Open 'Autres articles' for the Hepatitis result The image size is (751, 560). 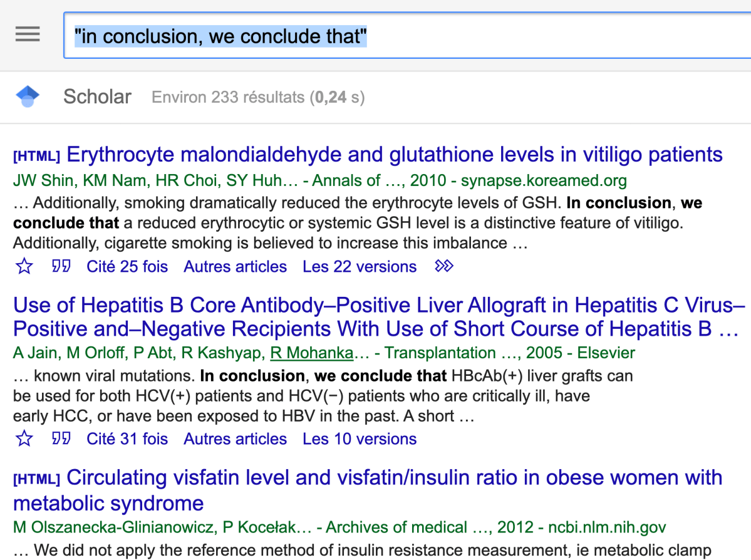235,439
